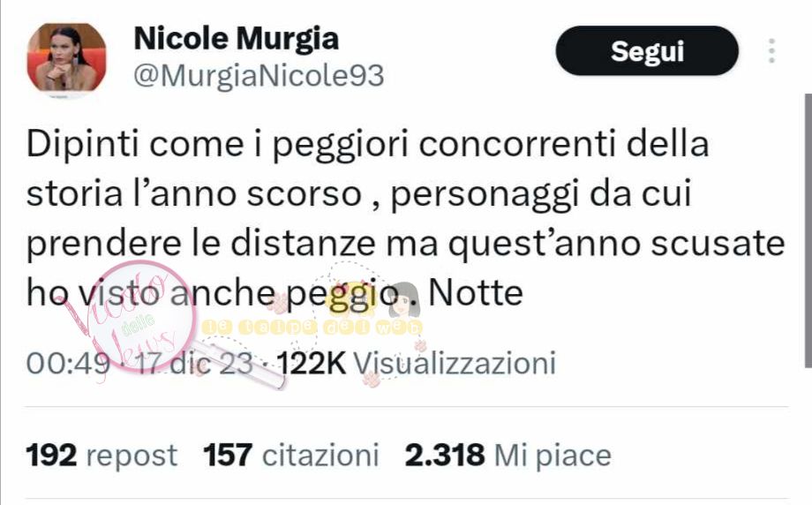Open Nicole Murgia's profile picture
The width and height of the screenshot is (812, 505).
(66, 58)
